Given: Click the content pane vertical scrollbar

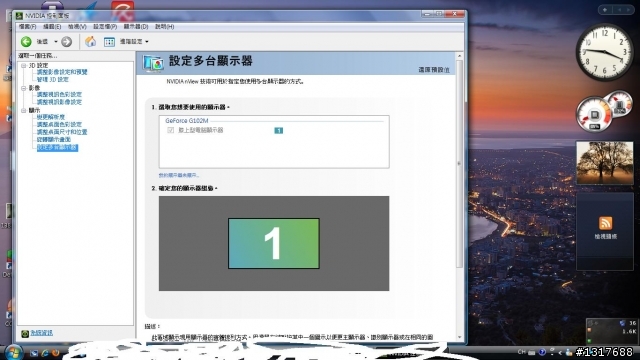Looking at the screenshot, I should 460,163.
